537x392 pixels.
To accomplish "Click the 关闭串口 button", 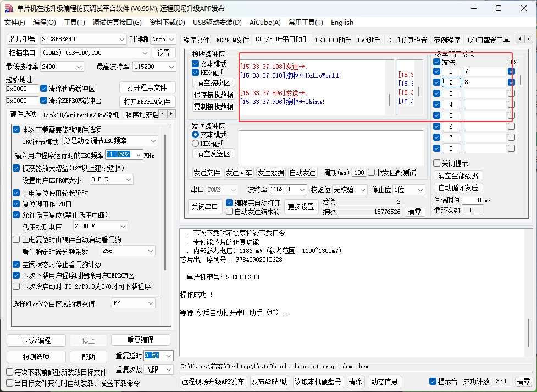I will (x=204, y=207).
